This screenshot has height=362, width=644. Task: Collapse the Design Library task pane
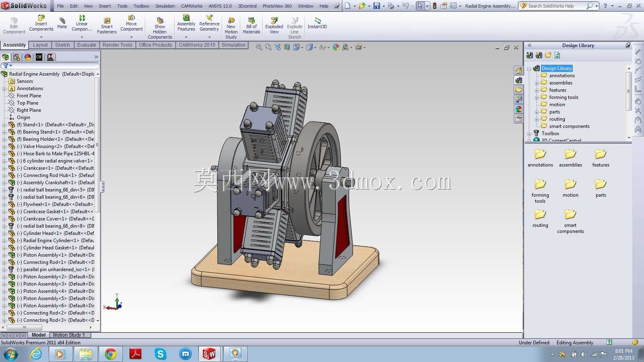pyautogui.click(x=530, y=45)
